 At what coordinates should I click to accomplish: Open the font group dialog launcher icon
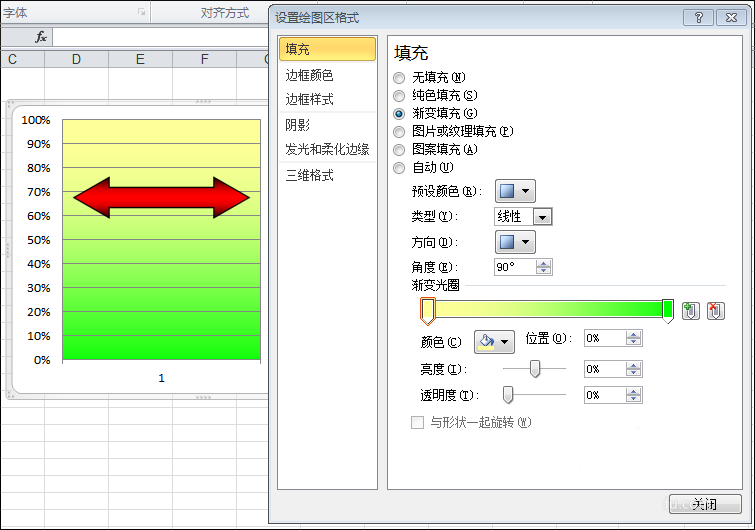142,12
